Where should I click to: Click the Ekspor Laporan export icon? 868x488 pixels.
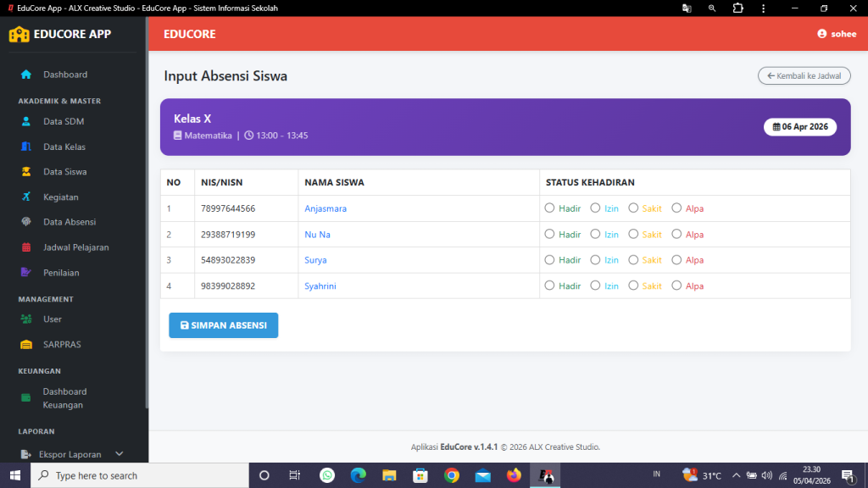[x=26, y=454]
